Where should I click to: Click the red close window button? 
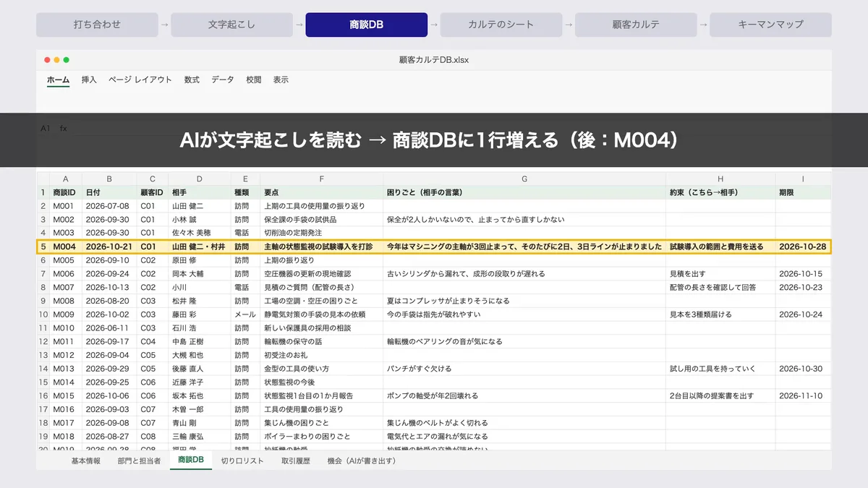tap(48, 60)
